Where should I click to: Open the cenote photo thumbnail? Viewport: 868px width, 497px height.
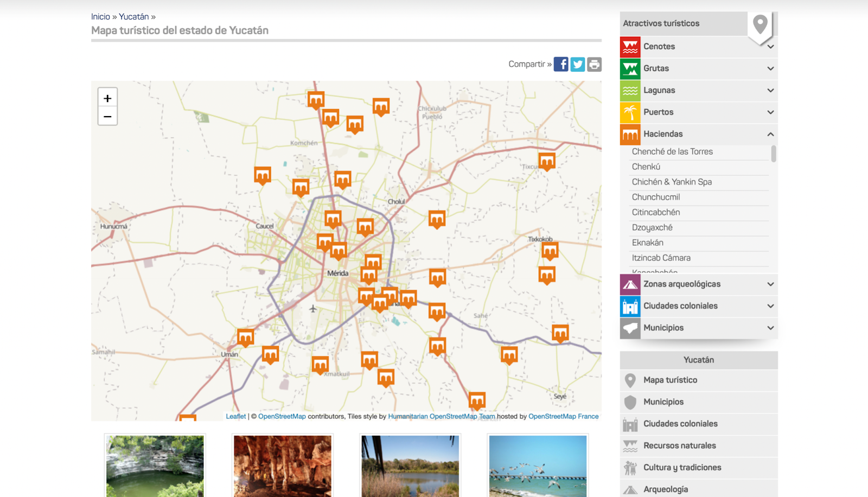coord(155,466)
